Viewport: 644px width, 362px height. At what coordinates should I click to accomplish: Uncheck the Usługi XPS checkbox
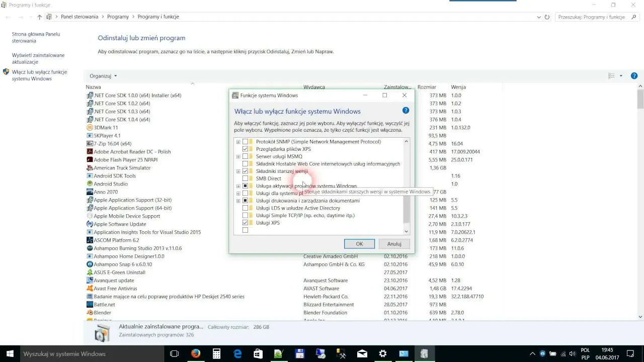point(246,223)
